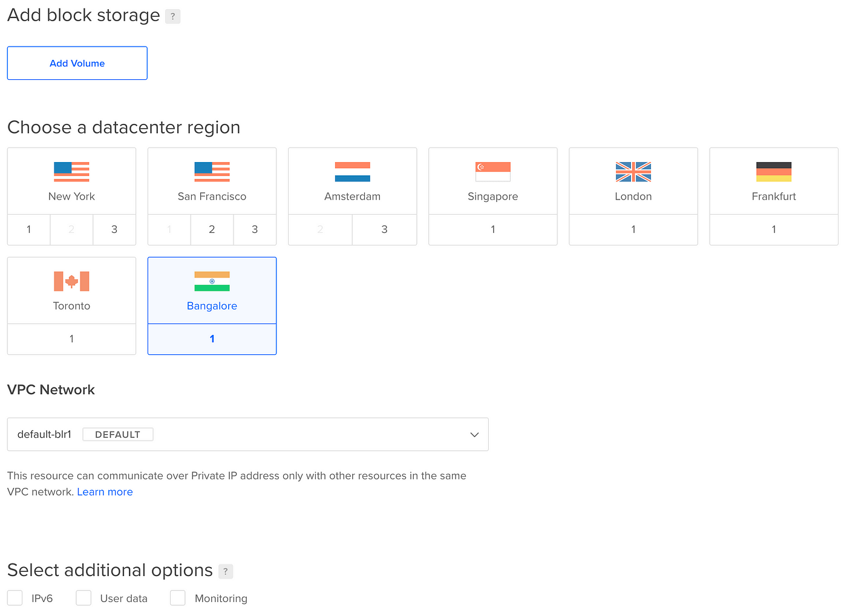Open the VPC Network default-blr1 dropdown

tap(247, 434)
